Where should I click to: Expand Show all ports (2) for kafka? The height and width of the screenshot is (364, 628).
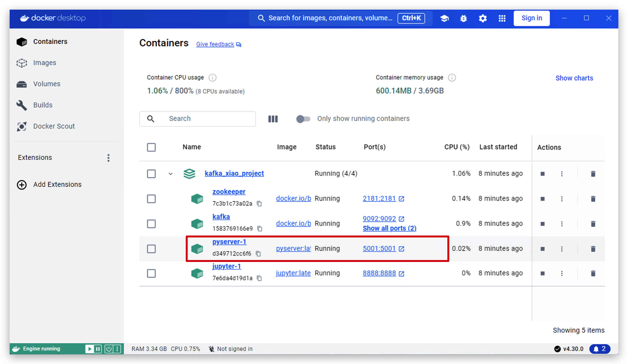389,228
